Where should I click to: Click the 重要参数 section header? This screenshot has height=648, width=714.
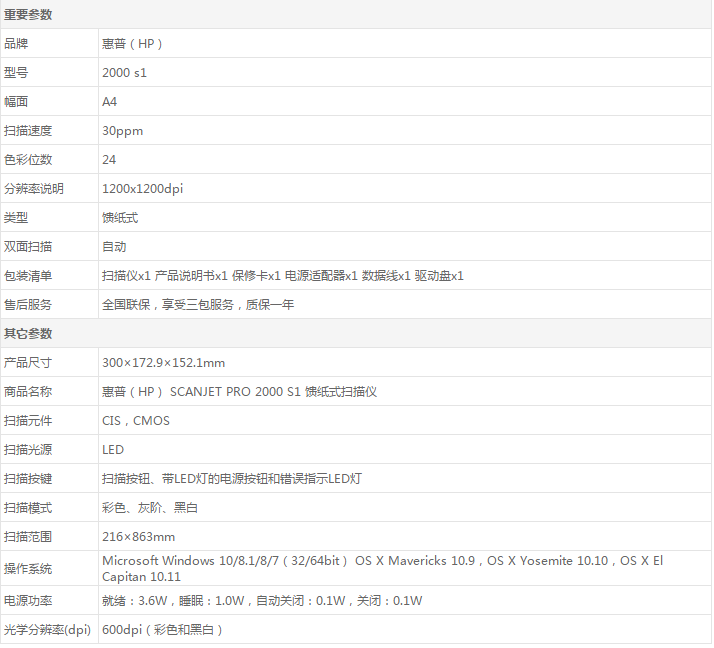pos(28,15)
